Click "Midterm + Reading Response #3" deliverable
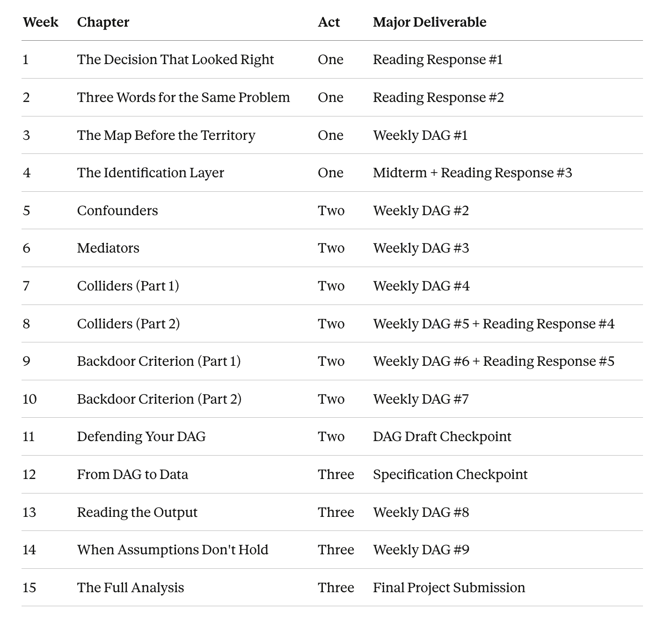The image size is (672, 624). [x=472, y=173]
